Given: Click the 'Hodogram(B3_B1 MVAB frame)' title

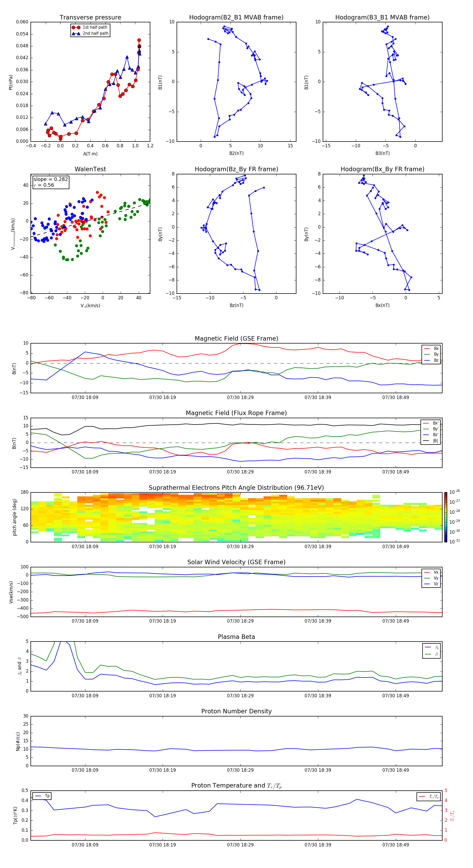Looking at the screenshot, I should tap(382, 18).
